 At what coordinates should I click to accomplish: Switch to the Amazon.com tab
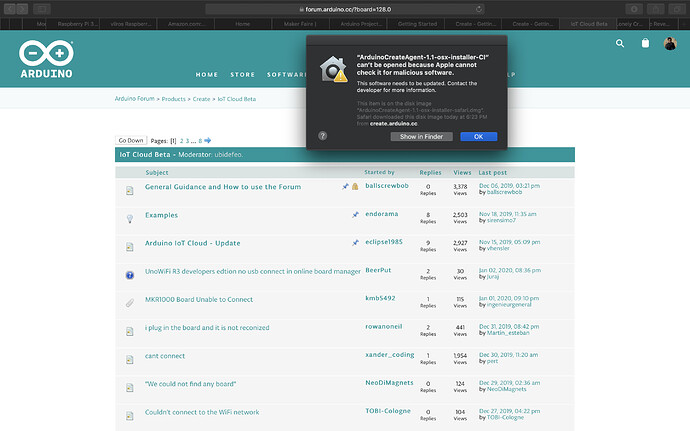click(186, 24)
